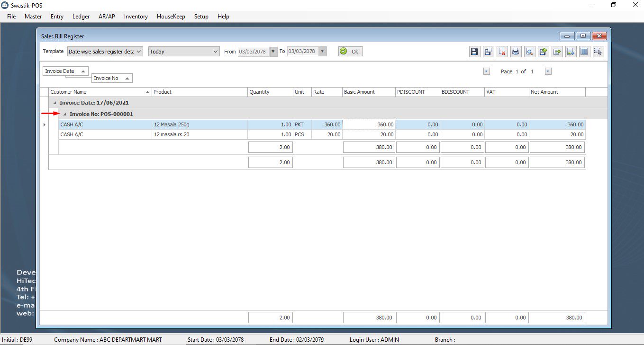
Task: Open the From date picker arrow
Action: click(x=273, y=52)
